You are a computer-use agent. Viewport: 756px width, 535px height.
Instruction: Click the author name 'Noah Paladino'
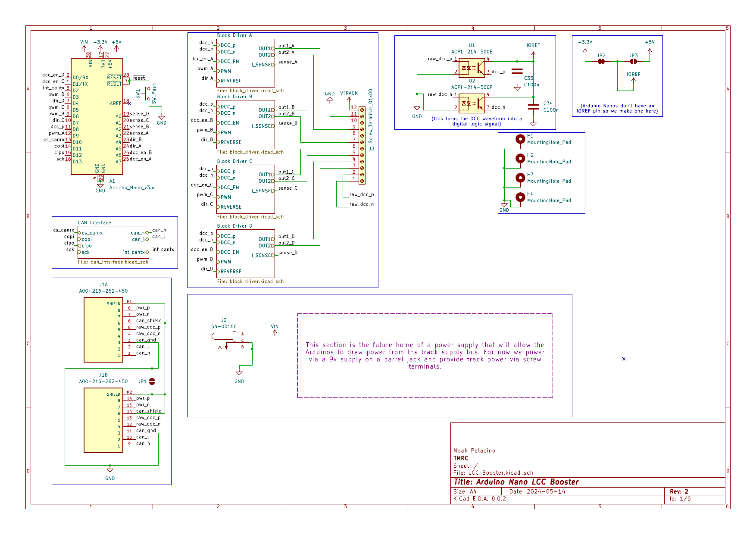click(x=474, y=451)
